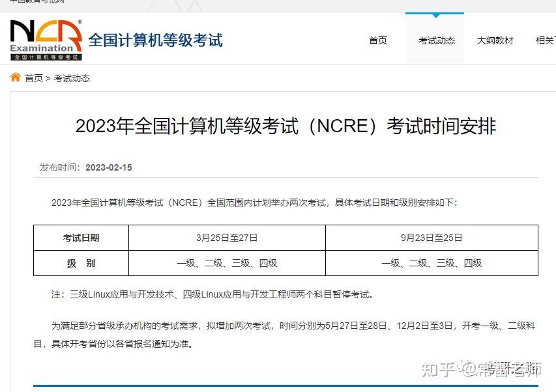This screenshot has height=392, width=556.
Task: Open the 首页 navigation tab
Action: coord(377,40)
